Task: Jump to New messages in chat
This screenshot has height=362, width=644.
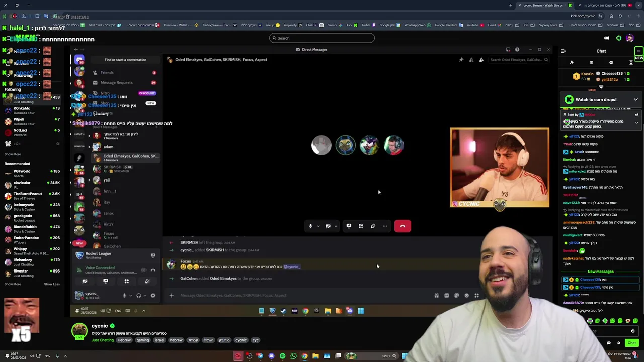Action: point(600,271)
